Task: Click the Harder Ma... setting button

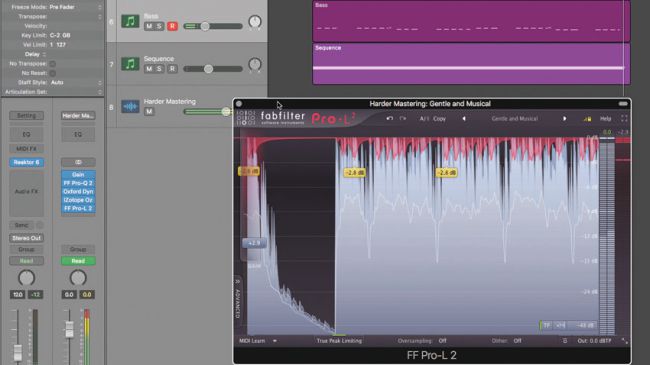Action: click(x=78, y=116)
